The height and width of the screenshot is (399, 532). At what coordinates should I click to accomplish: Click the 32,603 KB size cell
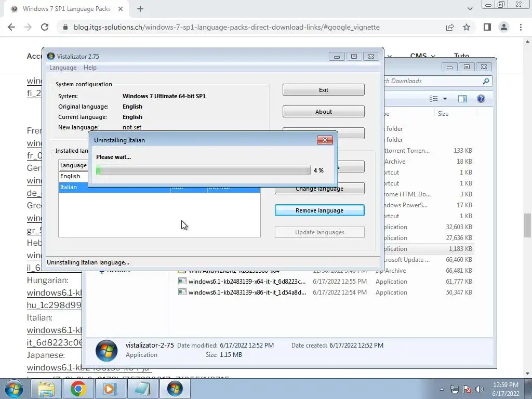[459, 227]
